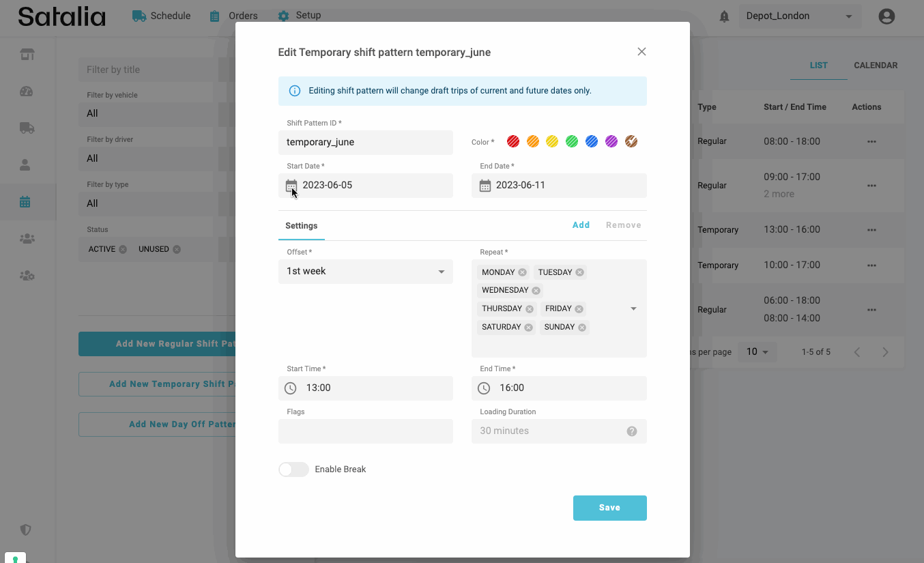Screen dimensions: 924x563
Task: Open notifications bell icon
Action: coord(725,16)
